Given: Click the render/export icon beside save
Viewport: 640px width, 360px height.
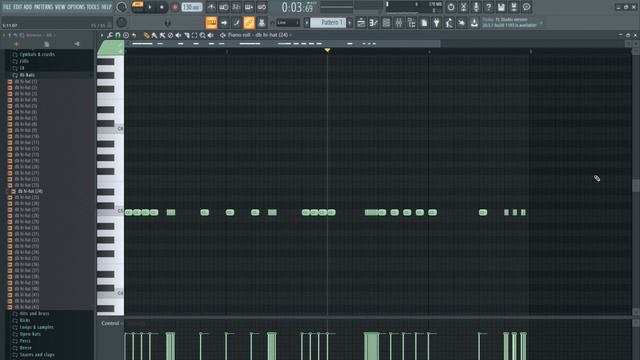Looking at the screenshot, I should tap(514, 7).
